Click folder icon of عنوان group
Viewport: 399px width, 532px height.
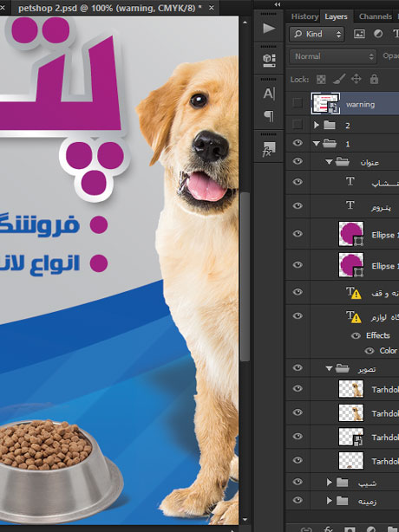tap(342, 162)
